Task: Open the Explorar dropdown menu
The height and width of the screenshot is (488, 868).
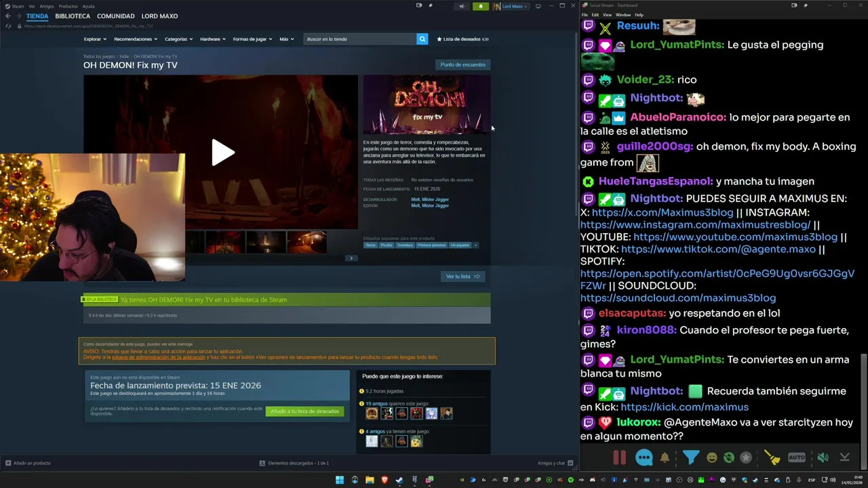Action: coord(94,39)
